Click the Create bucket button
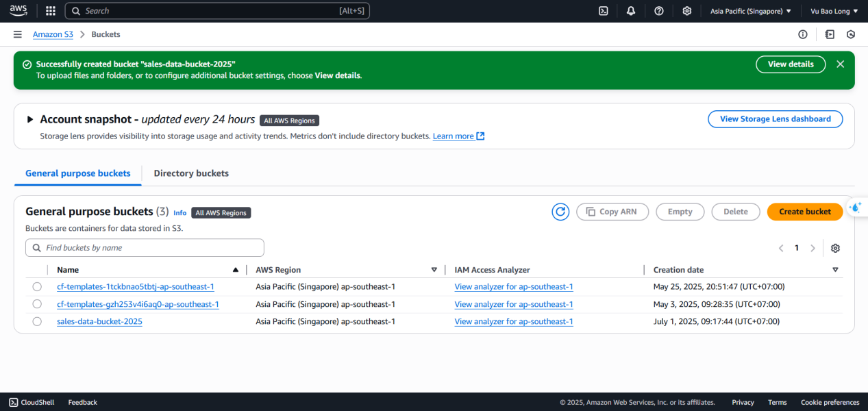This screenshot has height=411, width=868. coord(805,212)
